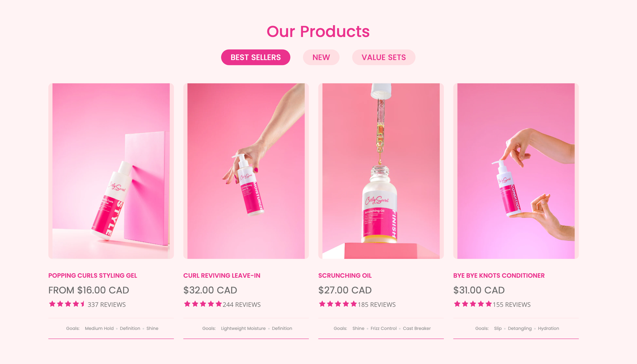Click the star rating for Popping Curls Gel
637x364 pixels.
[67, 304]
